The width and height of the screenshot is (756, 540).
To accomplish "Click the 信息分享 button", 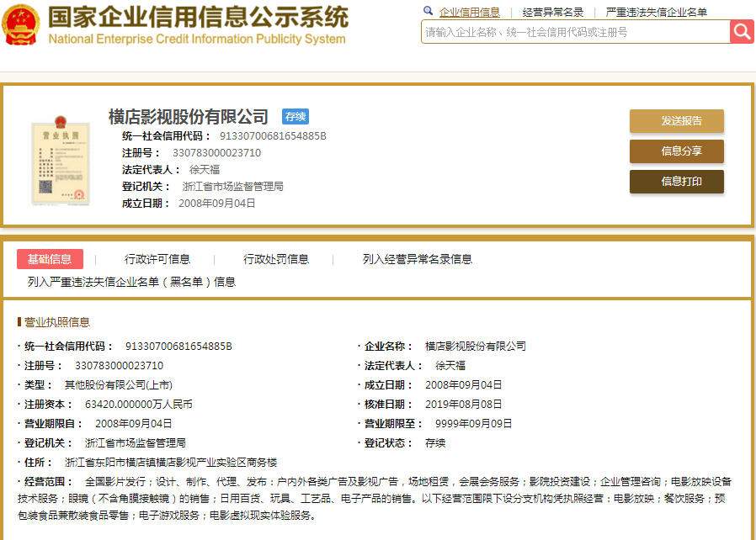I will 677,151.
